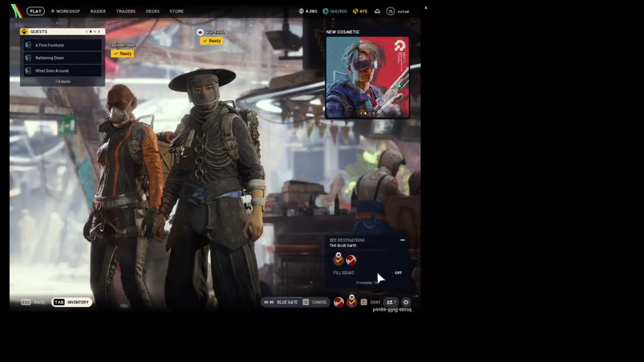Open settings with the gear icon

tap(406, 302)
